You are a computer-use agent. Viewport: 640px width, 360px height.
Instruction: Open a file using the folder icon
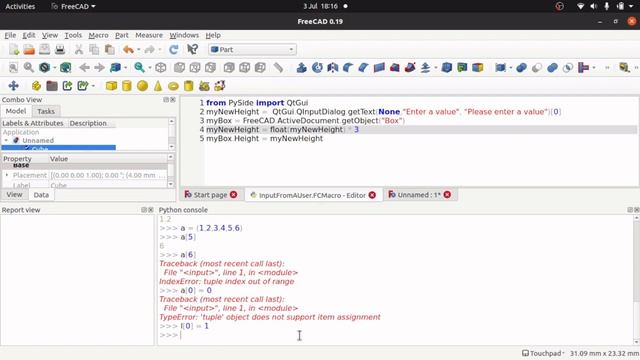29,50
